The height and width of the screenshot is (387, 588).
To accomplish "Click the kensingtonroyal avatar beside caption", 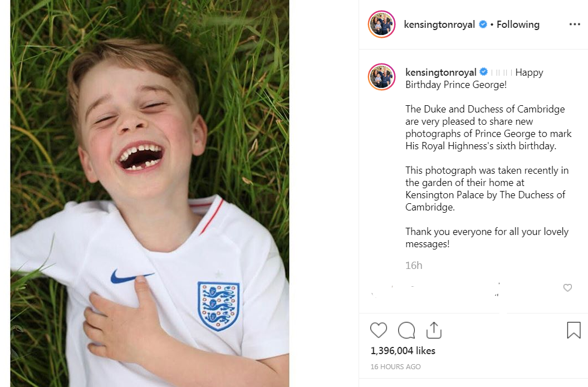I will (381, 77).
